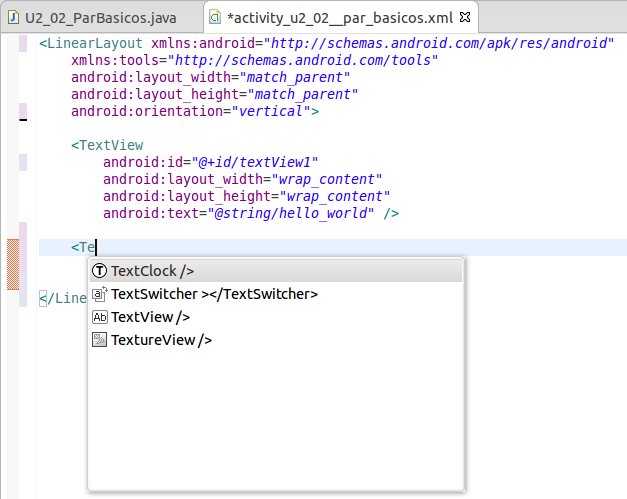Click the TextClock T icon
The width and height of the screenshot is (627, 499).
(99, 271)
